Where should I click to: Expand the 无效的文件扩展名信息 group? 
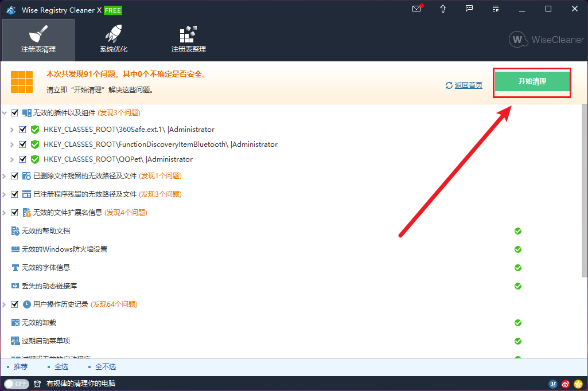tap(4, 213)
